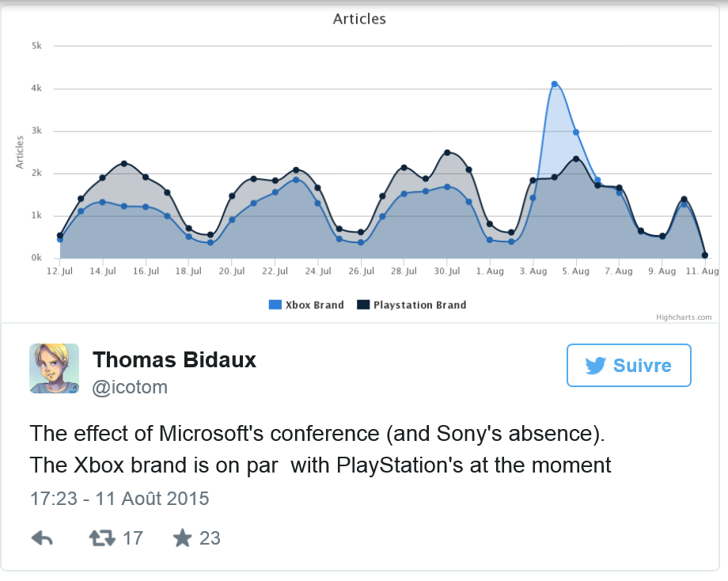728x581 pixels.
Task: Follow the account with Suivre button
Action: pos(628,366)
